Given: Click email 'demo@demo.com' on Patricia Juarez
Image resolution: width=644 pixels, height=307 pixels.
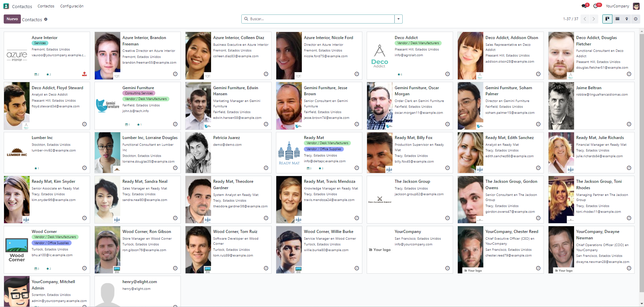Looking at the screenshot, I should [x=227, y=145].
